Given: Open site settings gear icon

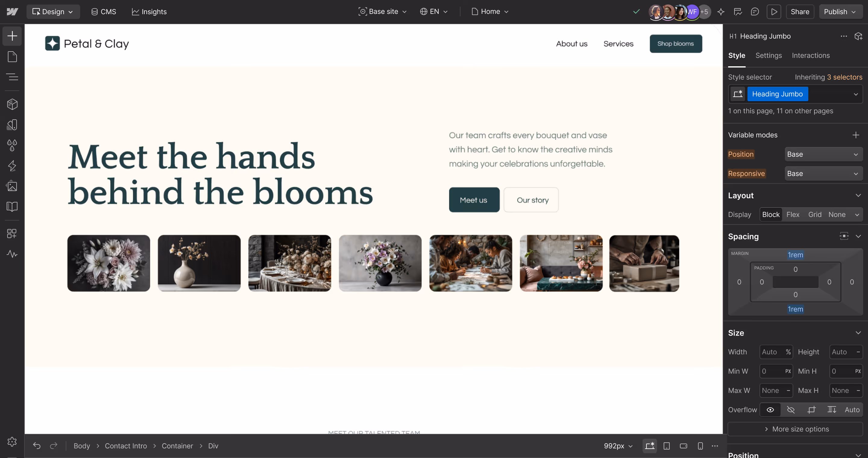Looking at the screenshot, I should [12, 441].
